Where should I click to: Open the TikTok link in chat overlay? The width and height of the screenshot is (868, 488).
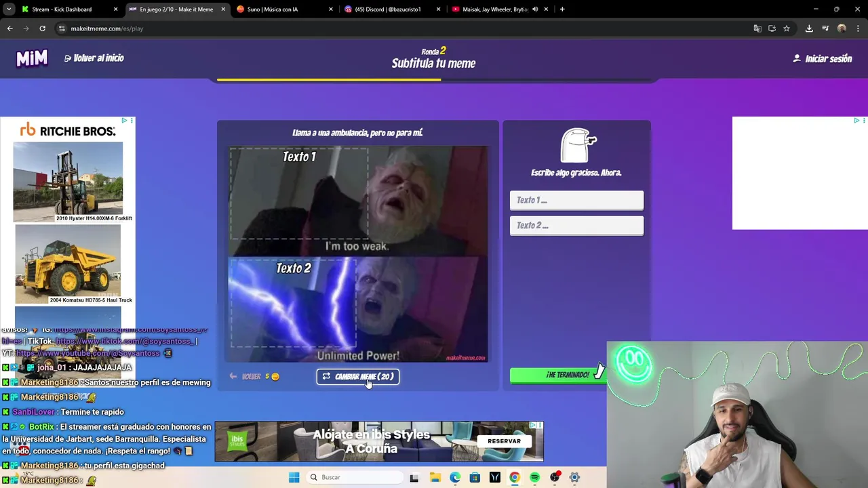pos(124,341)
